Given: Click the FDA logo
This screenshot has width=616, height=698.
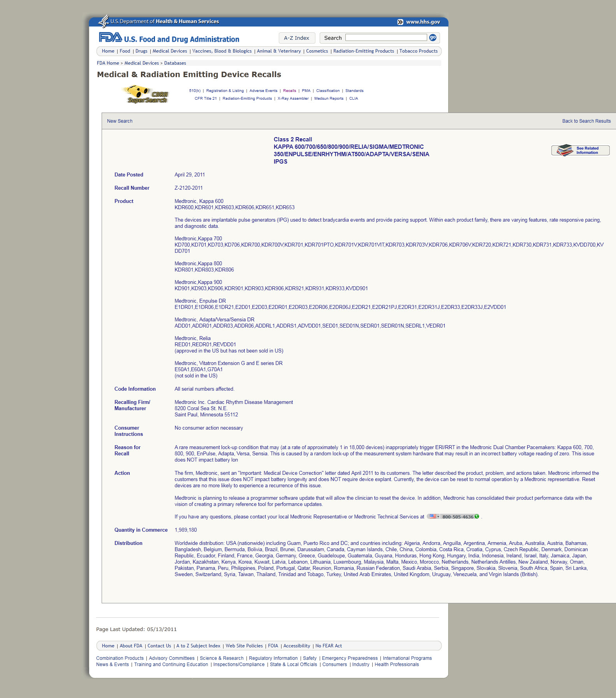Looking at the screenshot, I should [111, 37].
